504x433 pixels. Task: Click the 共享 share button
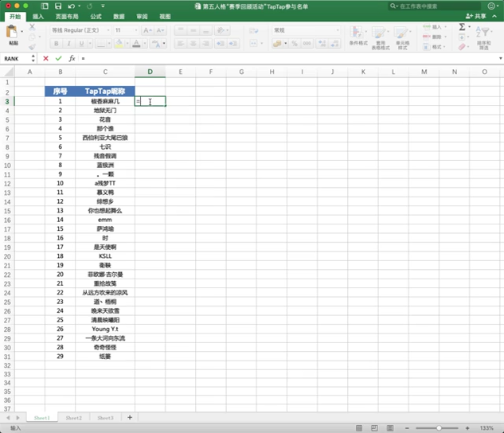[x=476, y=16]
